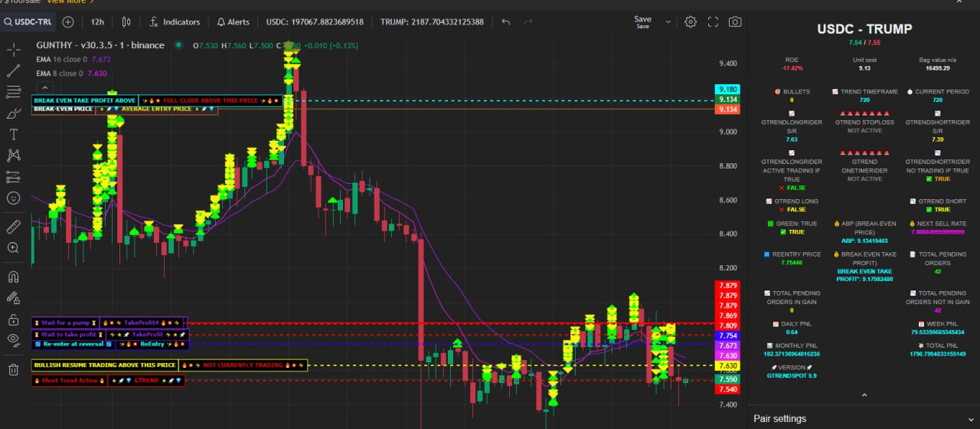Collapse the pair info panel chevron
Screen dimensions: 980x429
864,395
